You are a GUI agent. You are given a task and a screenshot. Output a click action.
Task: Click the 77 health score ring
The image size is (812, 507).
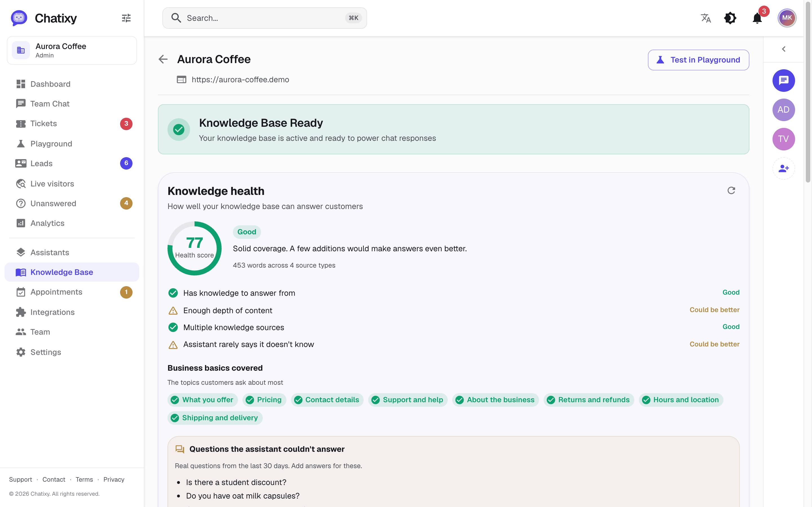click(195, 248)
